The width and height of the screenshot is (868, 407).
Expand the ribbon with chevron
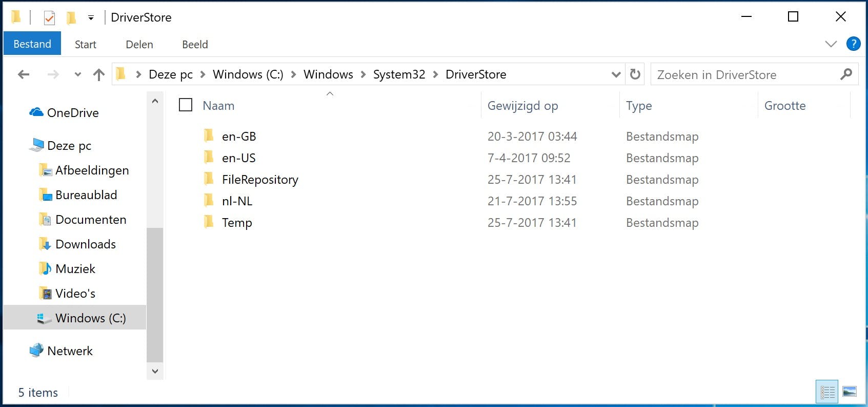(831, 44)
